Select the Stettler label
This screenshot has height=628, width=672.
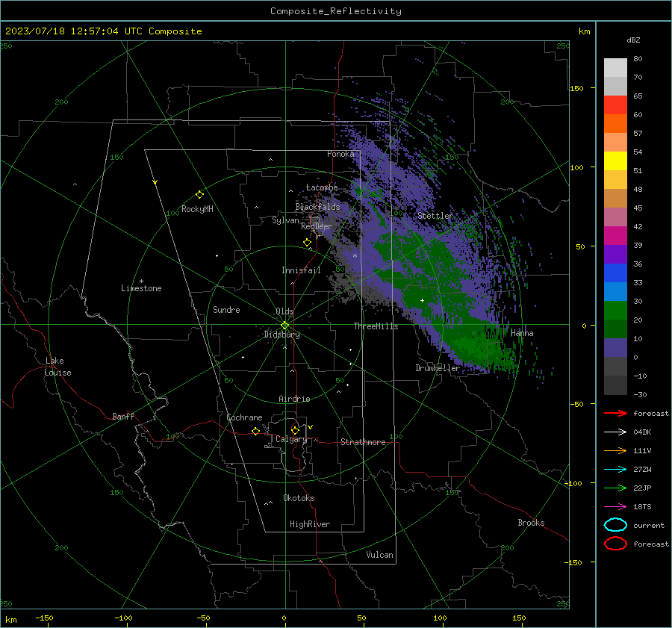tap(435, 216)
